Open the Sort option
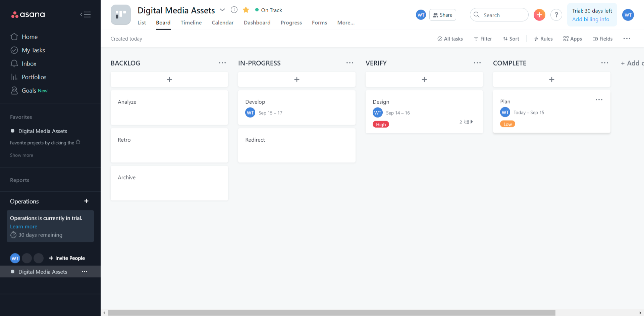The width and height of the screenshot is (644, 316). coord(511,39)
